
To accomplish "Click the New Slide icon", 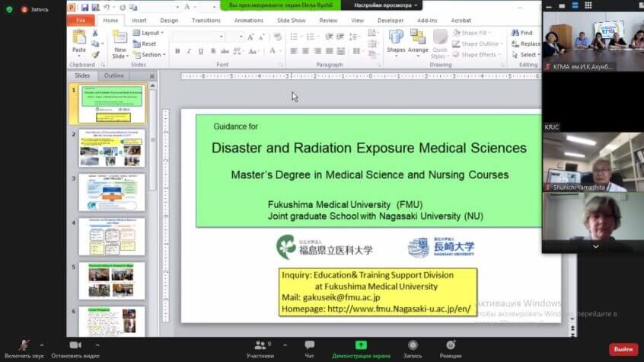I will point(120,42).
